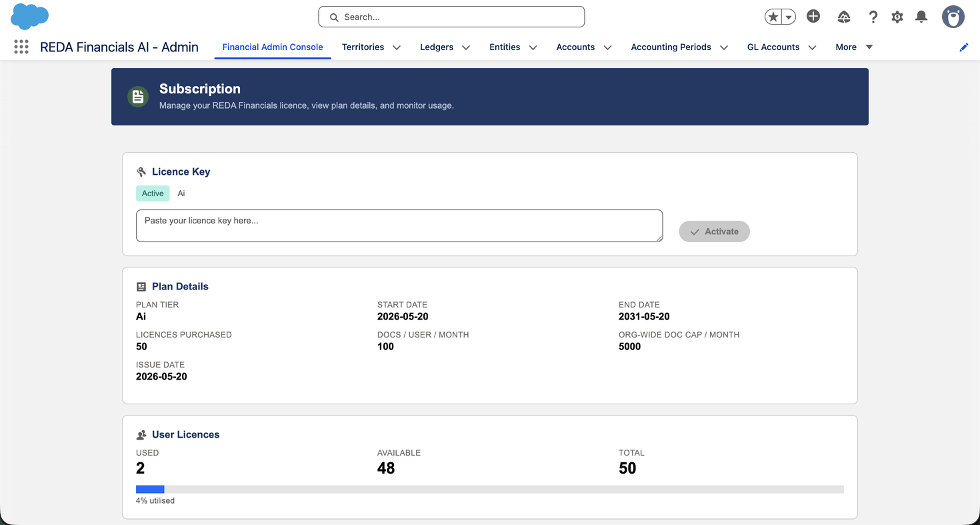Open the Ledgers tab

437,47
